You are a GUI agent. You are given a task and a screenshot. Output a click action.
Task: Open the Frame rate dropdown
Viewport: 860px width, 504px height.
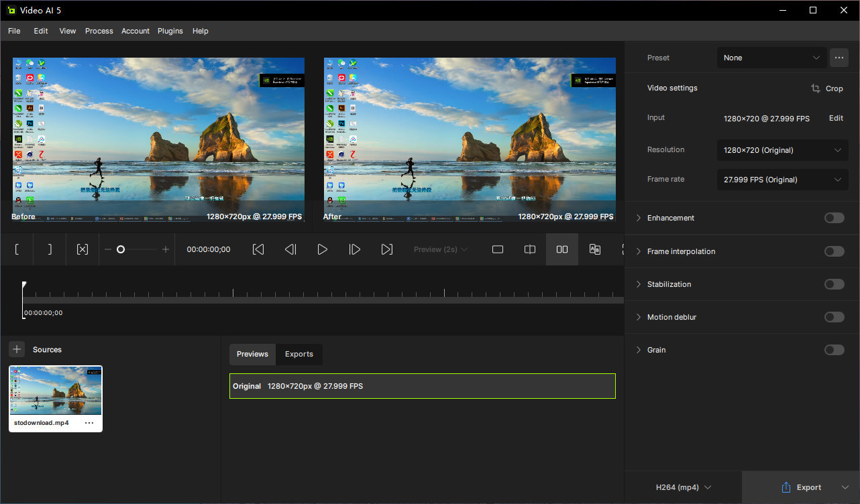pos(782,180)
